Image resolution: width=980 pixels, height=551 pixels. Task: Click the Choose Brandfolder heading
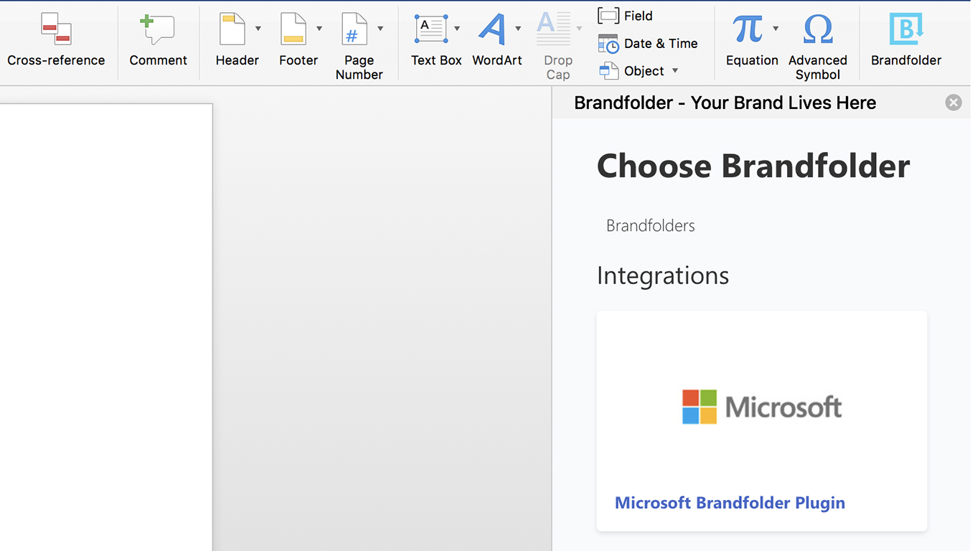click(753, 166)
